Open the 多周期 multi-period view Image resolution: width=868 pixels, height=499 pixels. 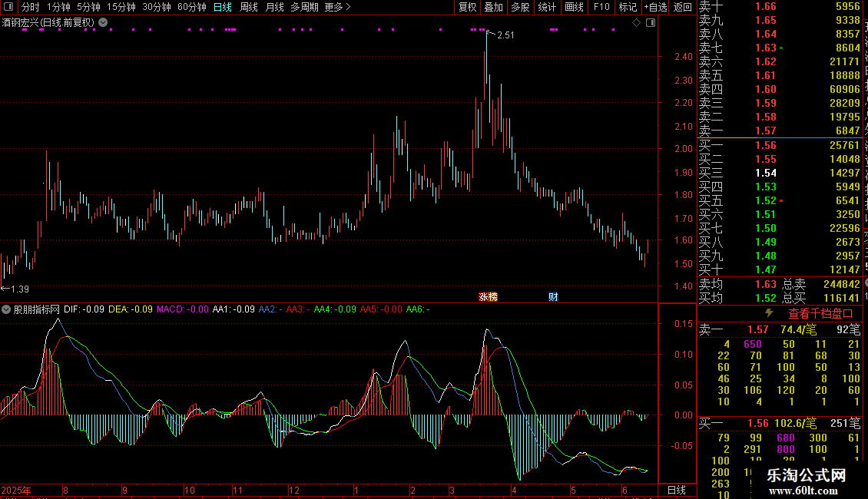pos(304,7)
